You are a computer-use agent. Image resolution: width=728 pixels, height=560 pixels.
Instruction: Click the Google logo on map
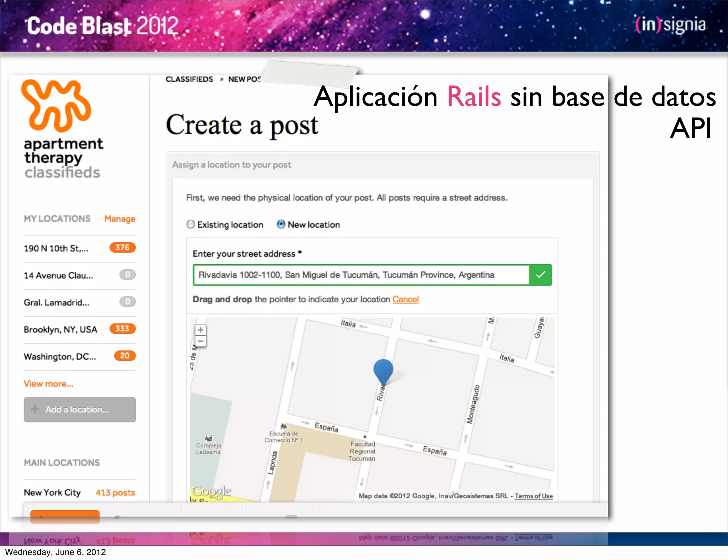point(212,491)
